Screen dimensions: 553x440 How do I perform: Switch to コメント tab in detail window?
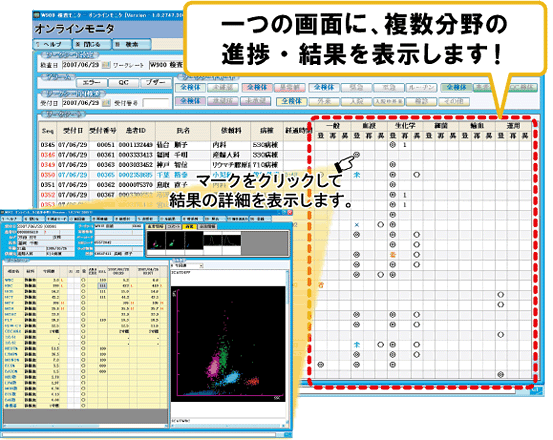point(174,226)
